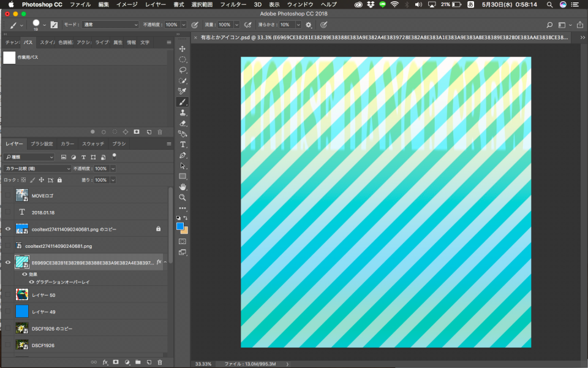Select the レイヤー 49 layer
This screenshot has width=588, height=368.
pos(43,312)
